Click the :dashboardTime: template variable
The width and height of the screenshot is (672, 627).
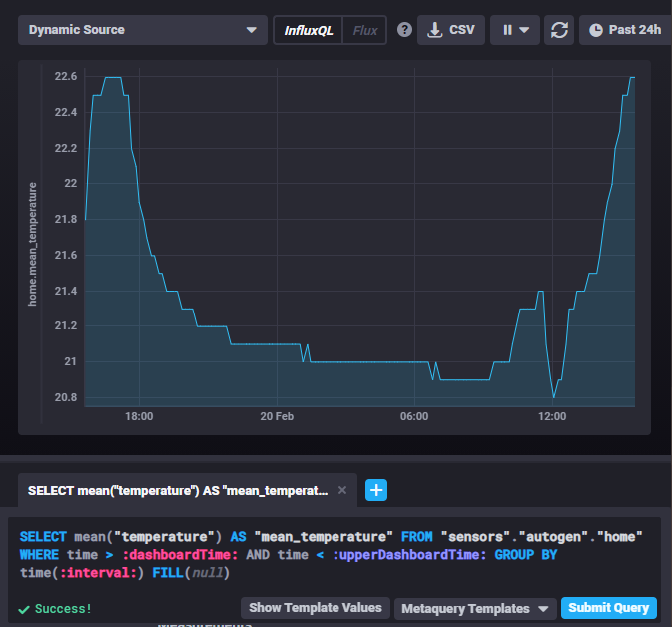pos(180,555)
